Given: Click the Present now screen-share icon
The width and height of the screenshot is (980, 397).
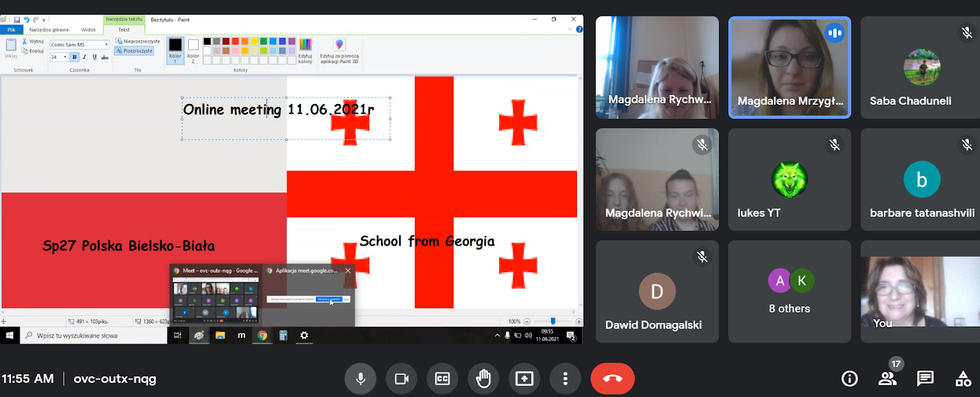Looking at the screenshot, I should click(524, 379).
